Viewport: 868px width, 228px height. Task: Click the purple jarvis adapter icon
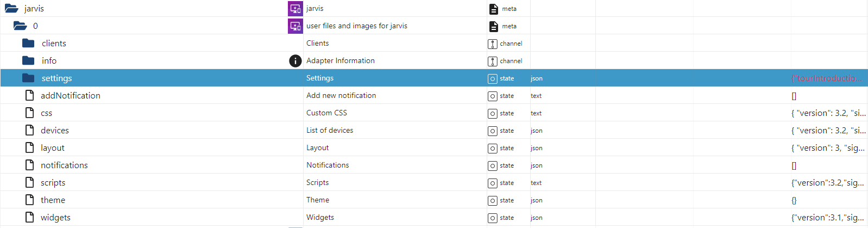click(295, 9)
